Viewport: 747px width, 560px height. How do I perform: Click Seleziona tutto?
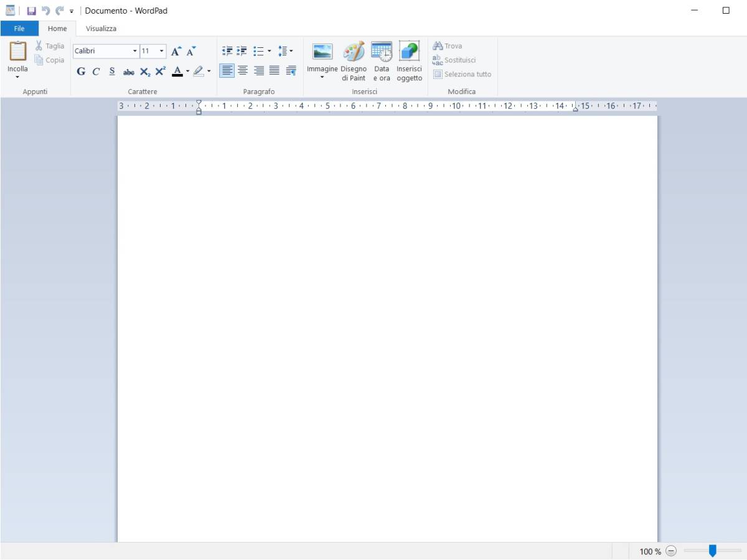tap(463, 74)
